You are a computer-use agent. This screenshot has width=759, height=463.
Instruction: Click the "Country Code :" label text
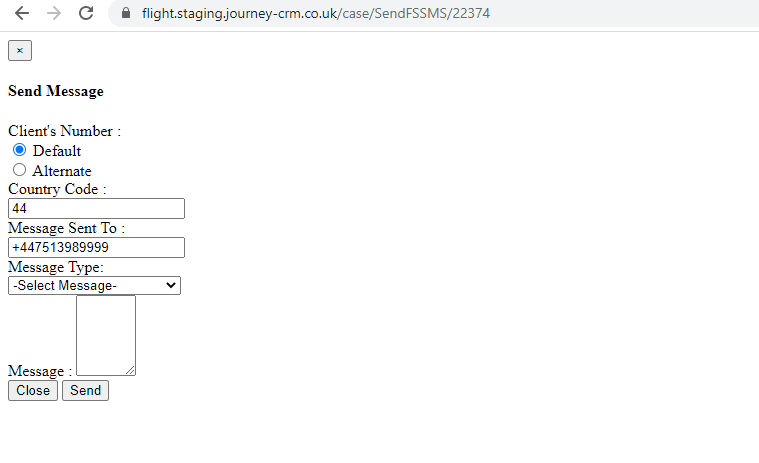click(57, 189)
